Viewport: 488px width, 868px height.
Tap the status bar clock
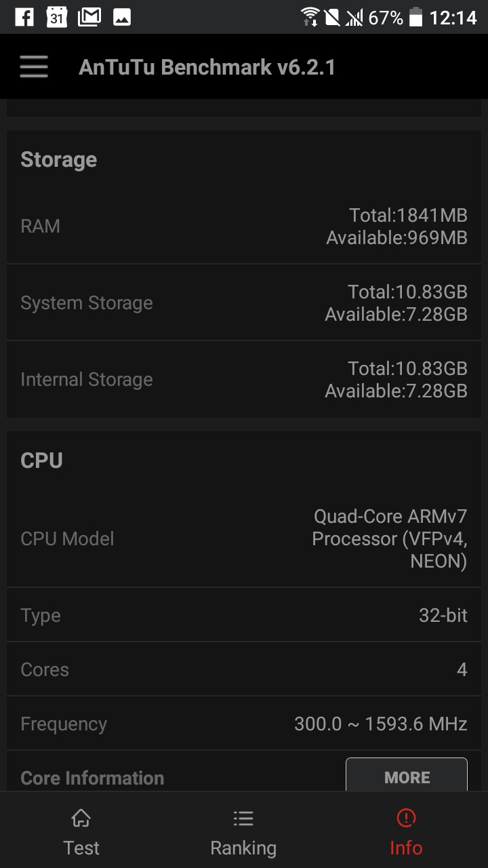[x=453, y=17]
